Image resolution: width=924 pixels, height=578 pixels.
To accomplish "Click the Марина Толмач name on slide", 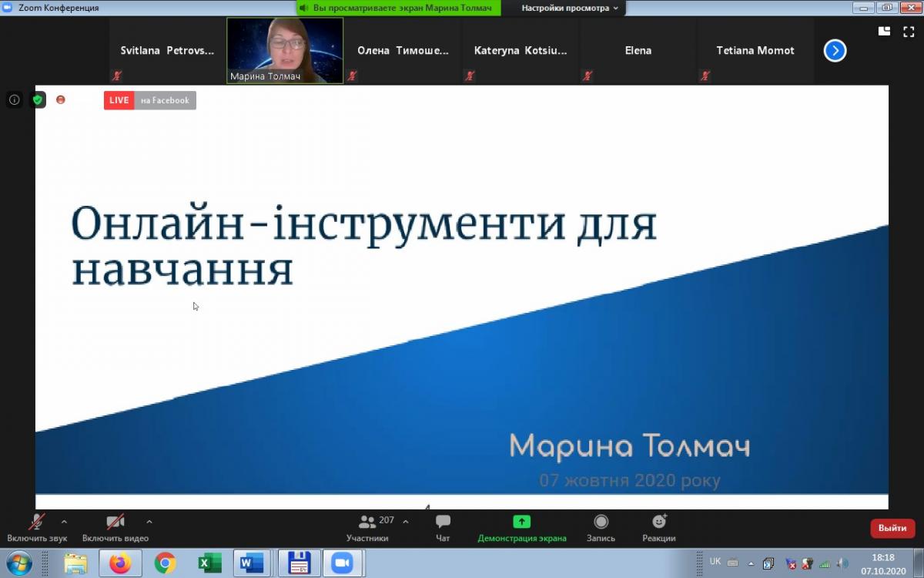I will 629,446.
